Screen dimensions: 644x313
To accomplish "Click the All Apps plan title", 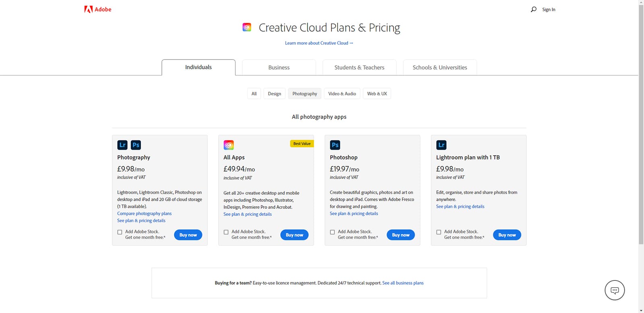I will [234, 157].
